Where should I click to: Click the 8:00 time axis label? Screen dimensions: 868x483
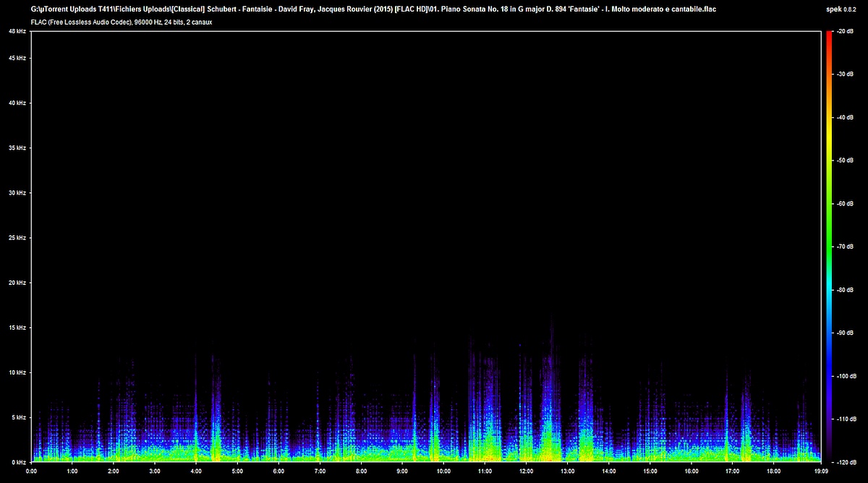tap(362, 471)
